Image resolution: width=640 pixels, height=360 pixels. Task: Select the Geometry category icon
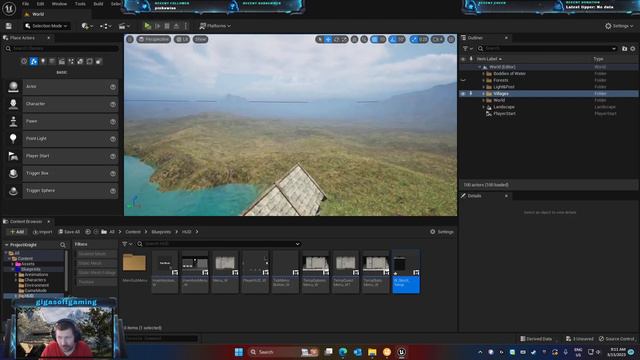[80, 61]
